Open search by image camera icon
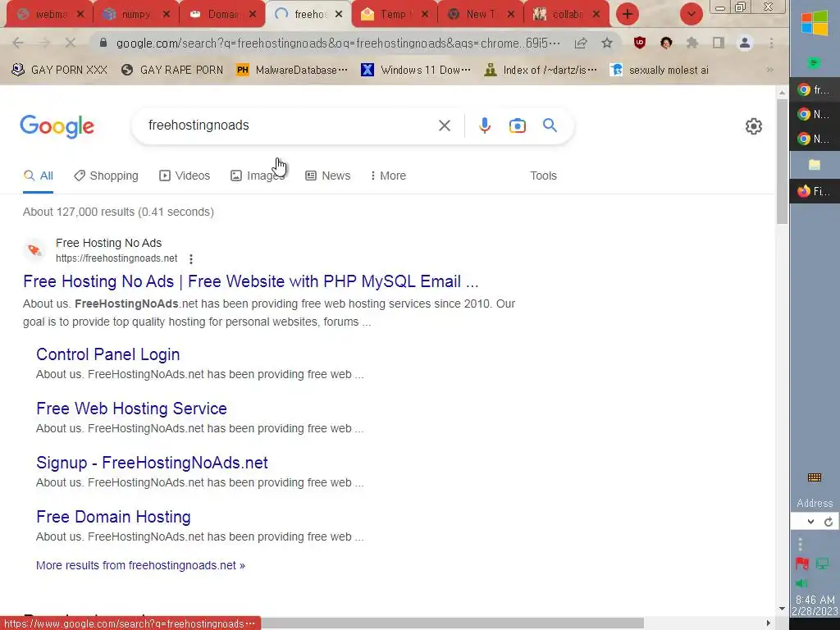The image size is (840, 630). (x=517, y=126)
